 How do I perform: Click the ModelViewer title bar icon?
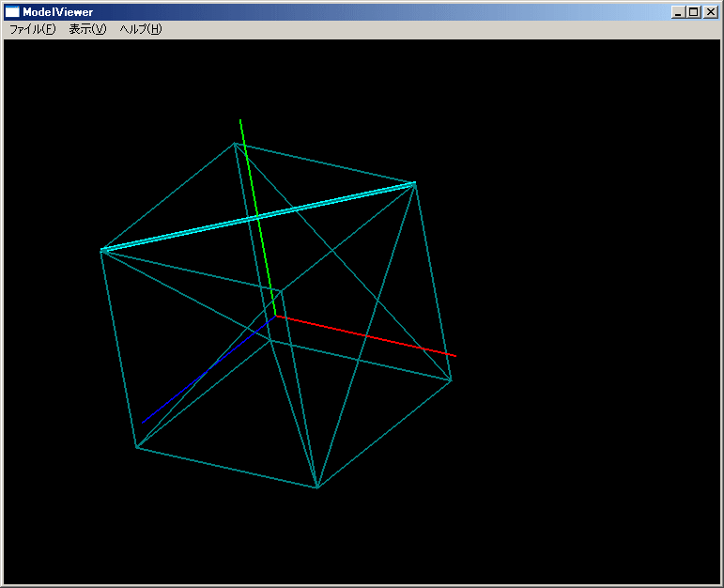tap(12, 12)
